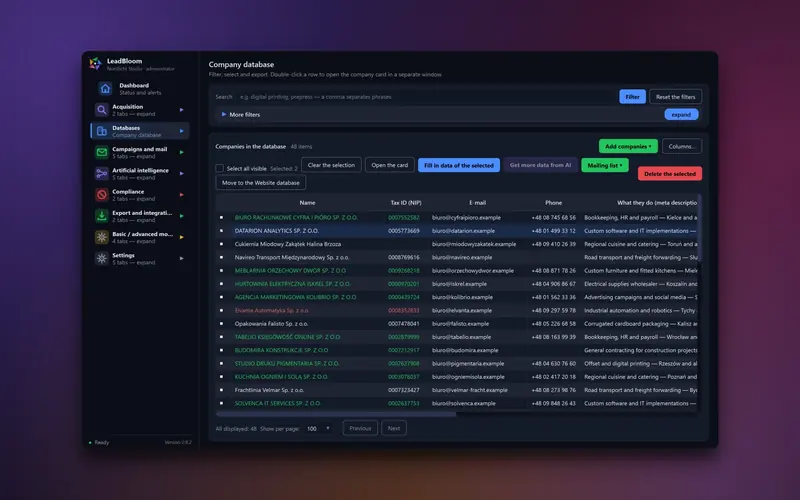The height and width of the screenshot is (500, 800).
Task: Sort by Tax ID (NIP) column header
Action: tap(406, 203)
